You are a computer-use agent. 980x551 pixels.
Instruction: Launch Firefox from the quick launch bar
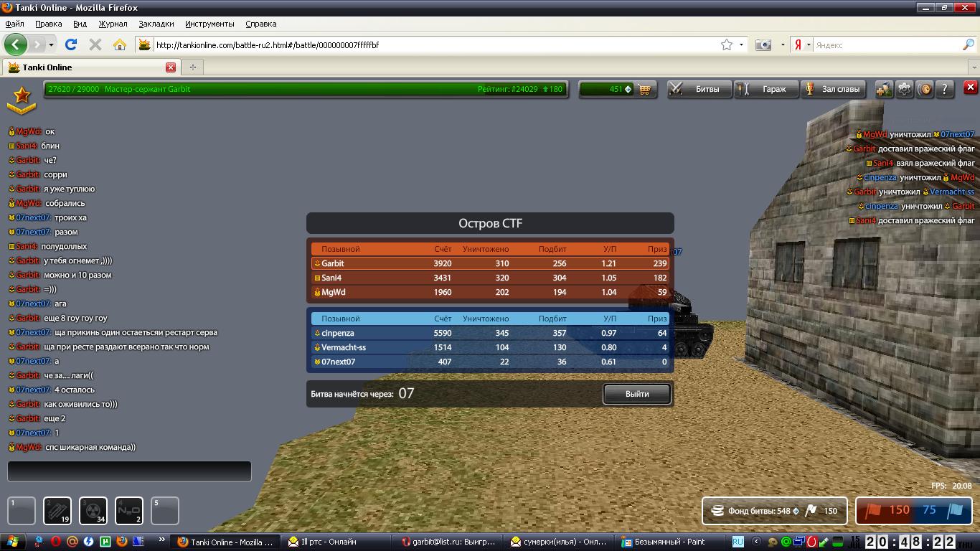click(x=122, y=542)
